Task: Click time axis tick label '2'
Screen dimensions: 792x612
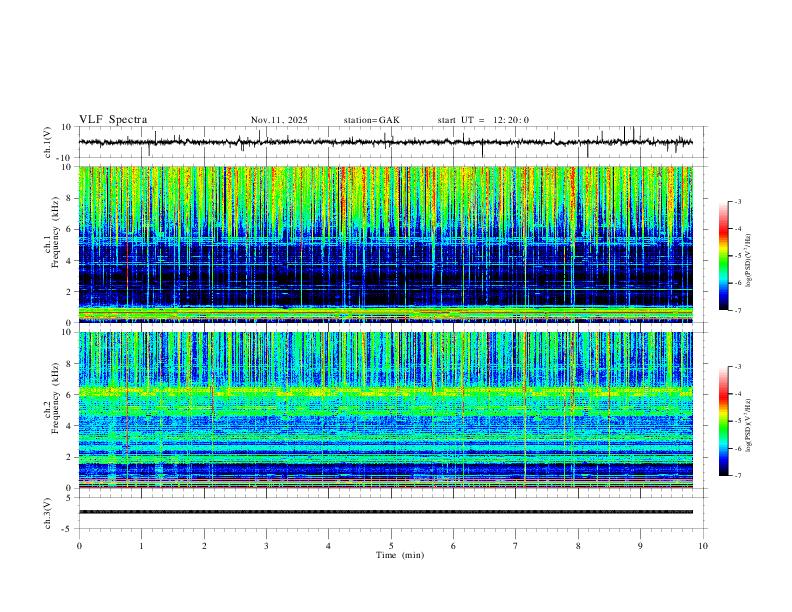Action: pos(204,546)
